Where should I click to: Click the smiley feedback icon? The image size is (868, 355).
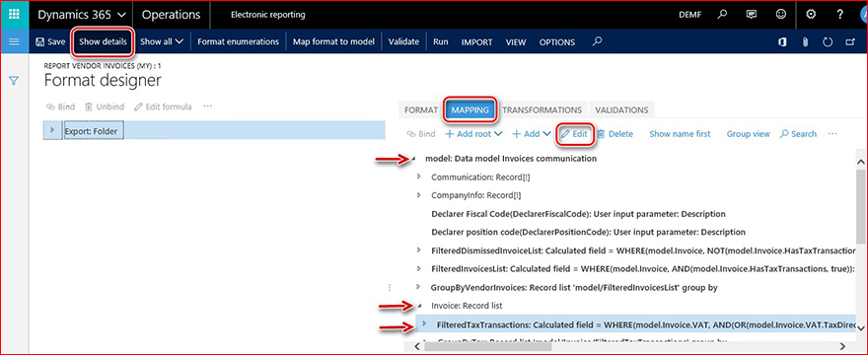pos(780,15)
